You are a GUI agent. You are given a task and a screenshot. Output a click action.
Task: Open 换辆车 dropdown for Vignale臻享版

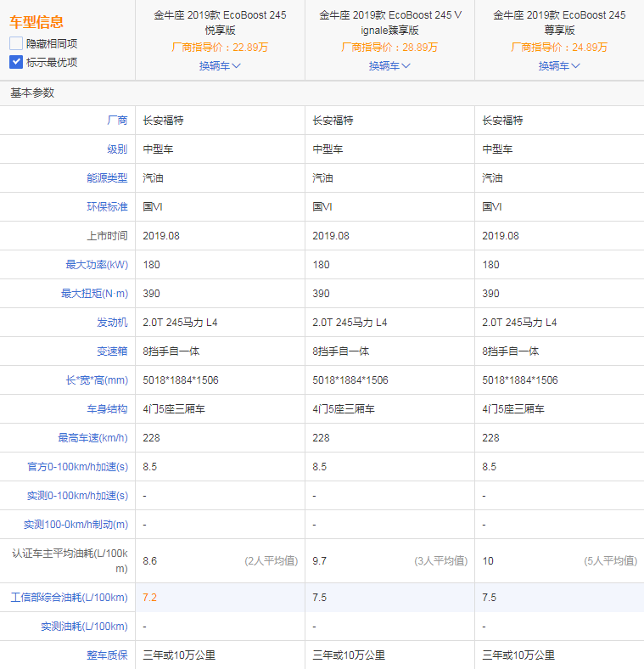coord(389,65)
